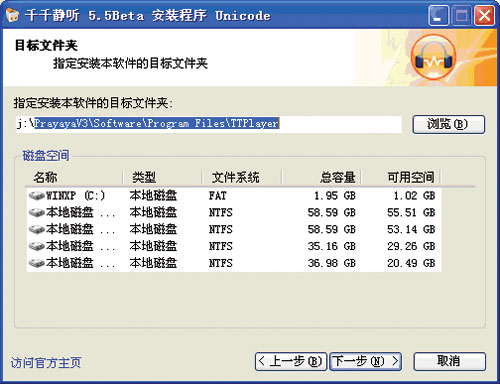Click the target folder path input field

coord(209,124)
